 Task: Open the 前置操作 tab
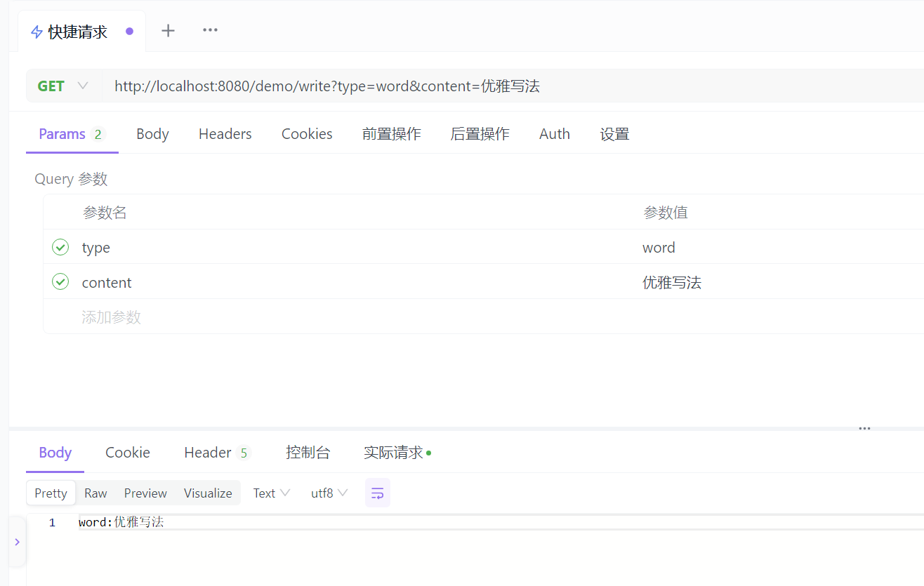391,134
